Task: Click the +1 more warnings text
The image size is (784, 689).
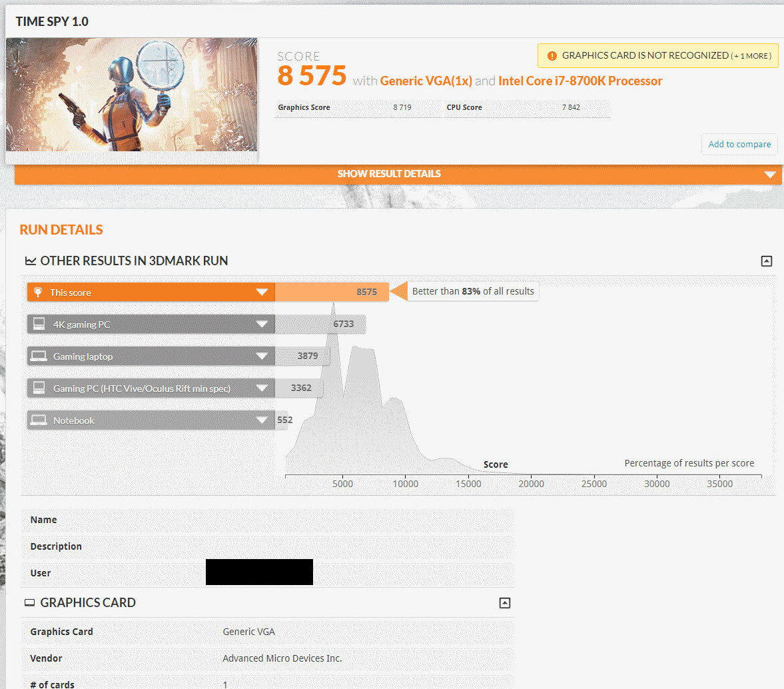Action: [751, 56]
